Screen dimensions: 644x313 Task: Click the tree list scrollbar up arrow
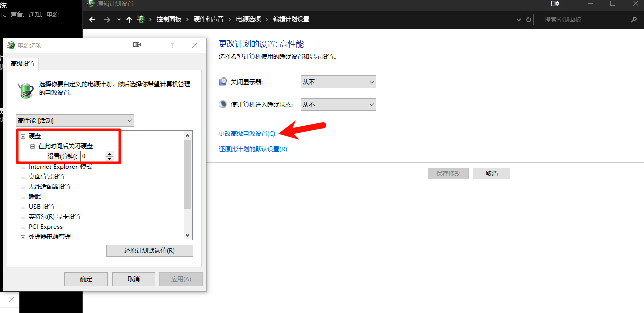(x=188, y=136)
